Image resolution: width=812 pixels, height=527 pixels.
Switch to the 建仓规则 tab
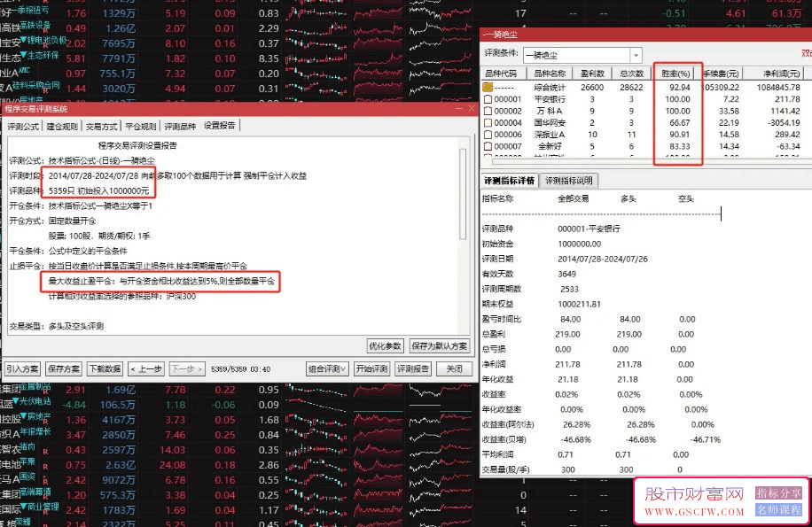[62, 126]
